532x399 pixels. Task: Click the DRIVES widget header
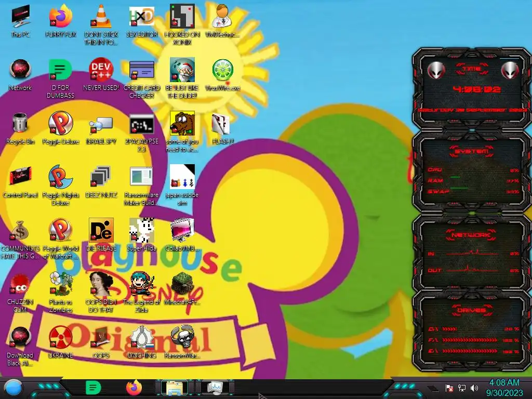click(x=471, y=310)
